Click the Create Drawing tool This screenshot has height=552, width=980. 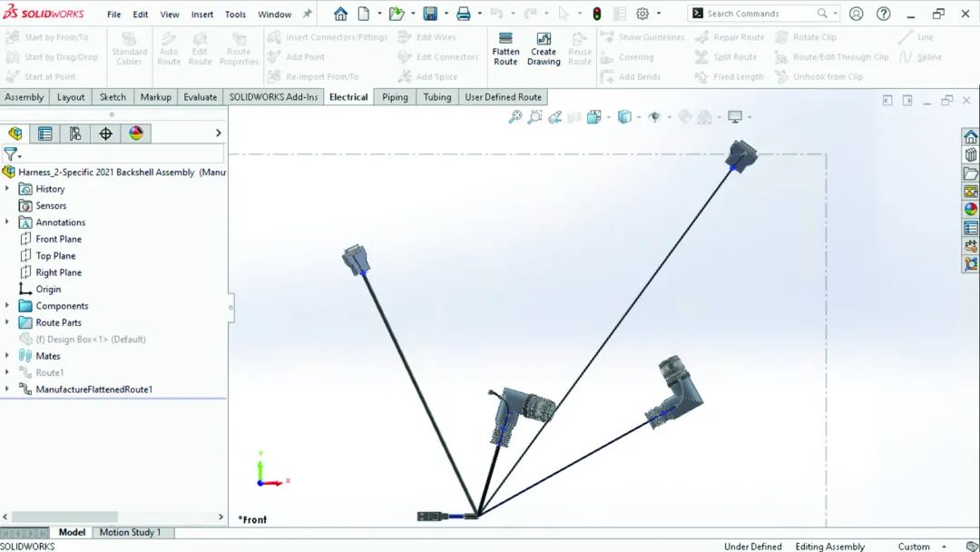click(x=544, y=49)
